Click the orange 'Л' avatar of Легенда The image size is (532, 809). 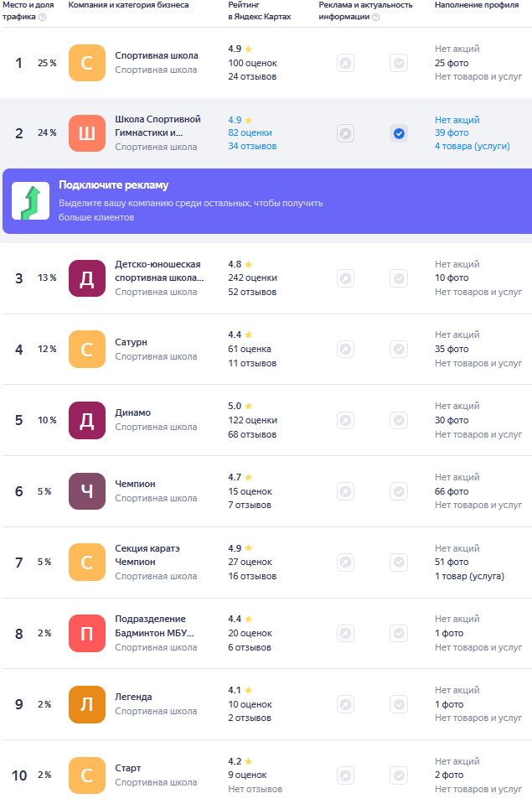click(87, 704)
